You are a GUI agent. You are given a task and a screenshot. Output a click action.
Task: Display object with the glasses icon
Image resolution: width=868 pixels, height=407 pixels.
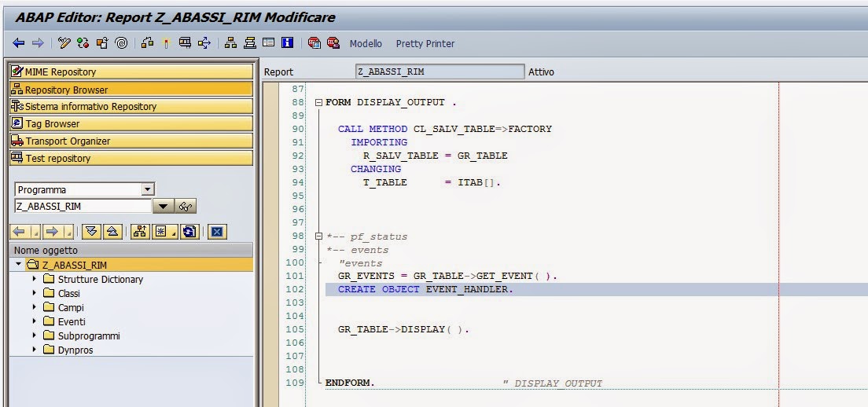(186, 207)
